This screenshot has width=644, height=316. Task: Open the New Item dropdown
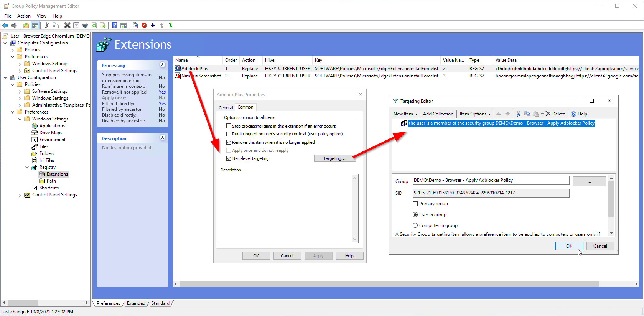click(405, 114)
